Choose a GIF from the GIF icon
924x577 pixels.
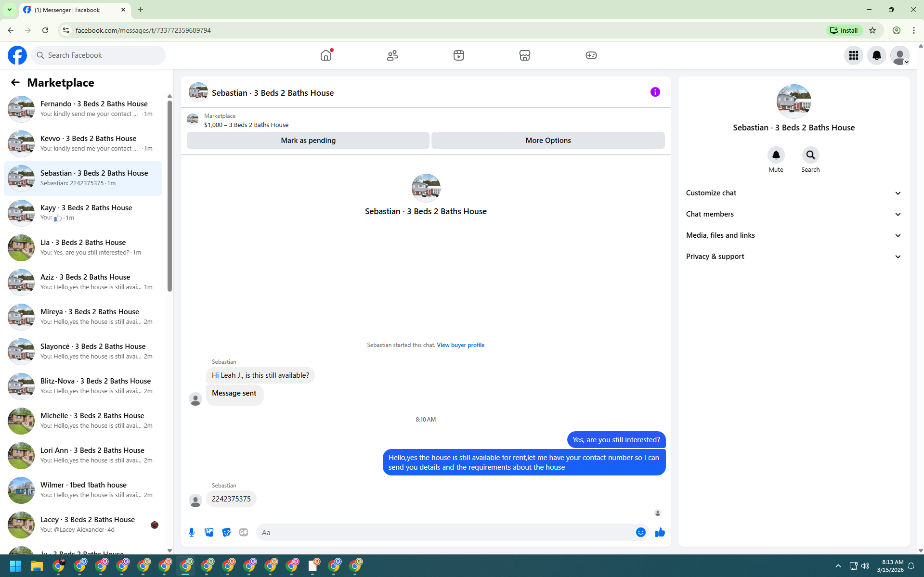244,532
